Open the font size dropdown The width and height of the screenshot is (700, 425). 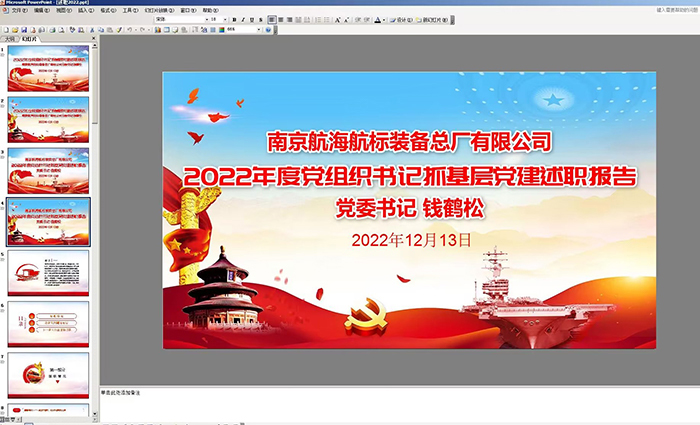click(x=225, y=19)
